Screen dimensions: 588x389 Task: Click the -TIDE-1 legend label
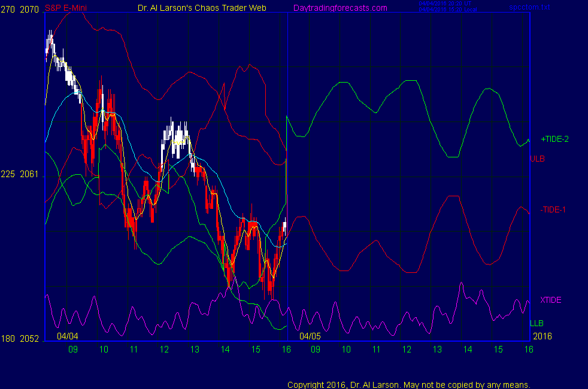coord(553,209)
